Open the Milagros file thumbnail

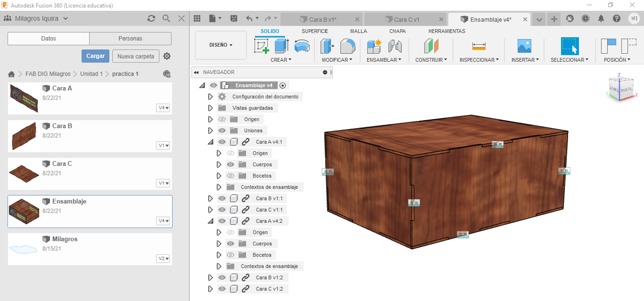coord(24,249)
